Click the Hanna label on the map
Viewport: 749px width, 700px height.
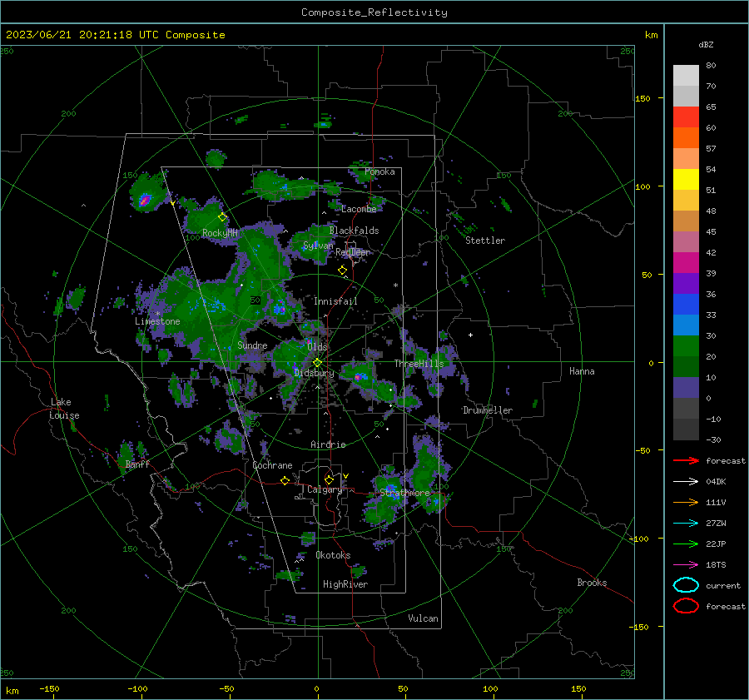[582, 371]
